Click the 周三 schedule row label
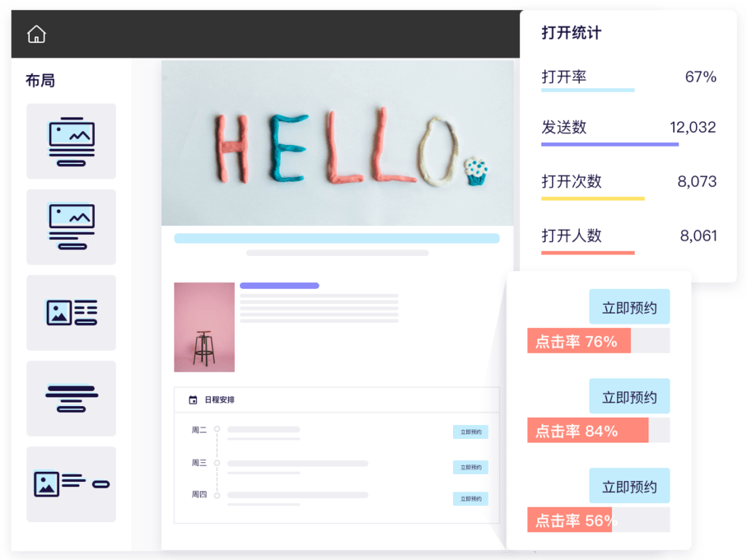The height and width of the screenshot is (560, 747). [199, 463]
